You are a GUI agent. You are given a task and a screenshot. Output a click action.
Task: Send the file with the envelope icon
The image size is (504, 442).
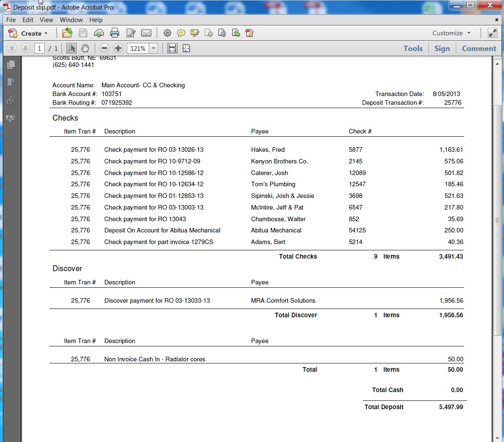146,33
